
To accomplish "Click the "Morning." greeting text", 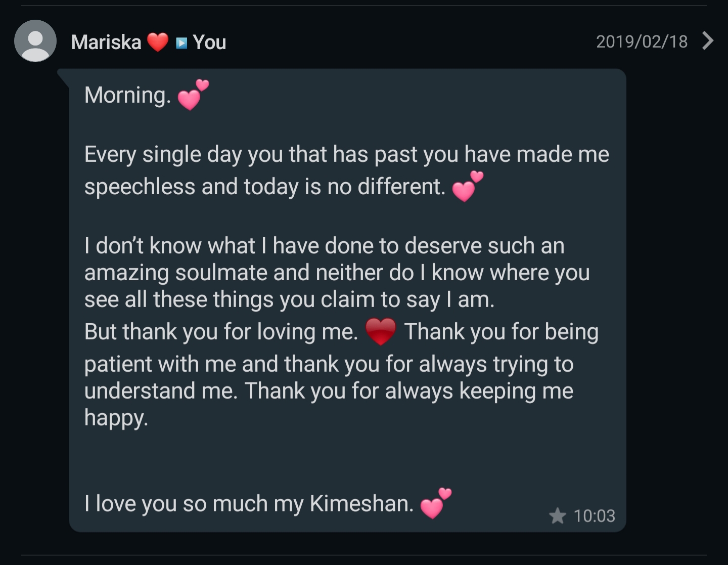I will pyautogui.click(x=127, y=95).
